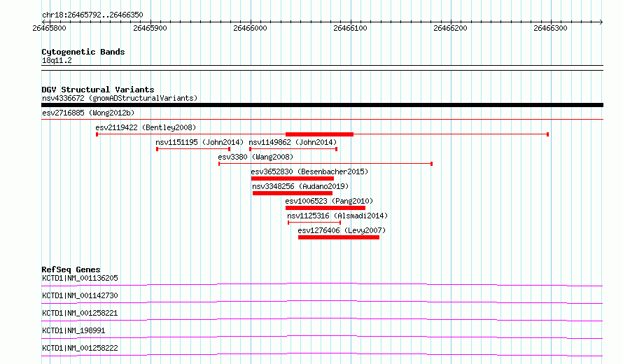Open transcript KCTD1|NM_001142730 label
This screenshot has height=364, width=623.
[x=80, y=295]
